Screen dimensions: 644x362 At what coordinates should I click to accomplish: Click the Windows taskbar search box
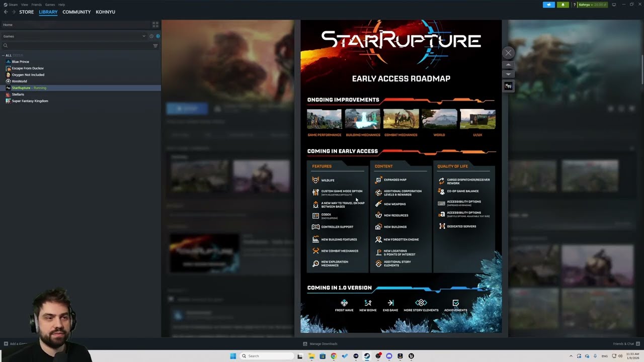point(267,356)
